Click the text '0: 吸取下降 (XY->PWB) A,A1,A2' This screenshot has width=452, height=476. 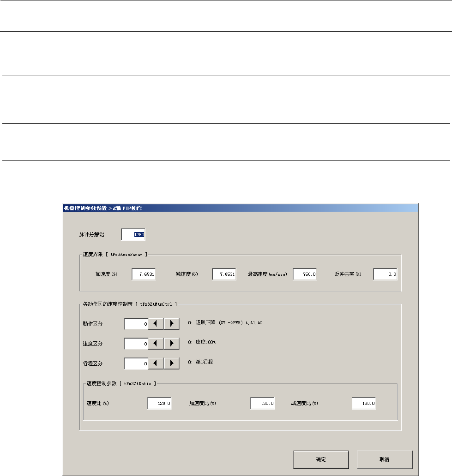click(x=225, y=323)
